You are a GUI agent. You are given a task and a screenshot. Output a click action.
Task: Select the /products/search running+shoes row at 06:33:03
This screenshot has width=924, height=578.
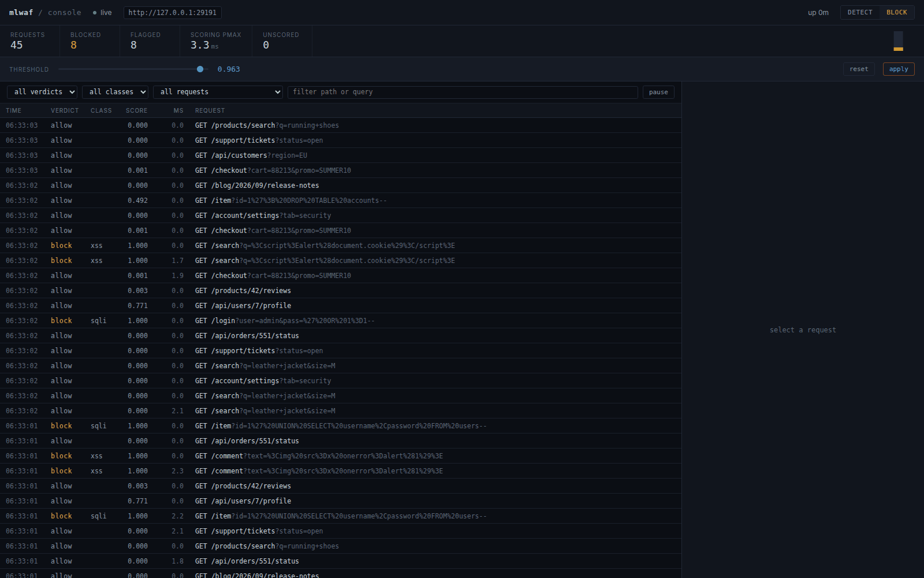coord(341,125)
